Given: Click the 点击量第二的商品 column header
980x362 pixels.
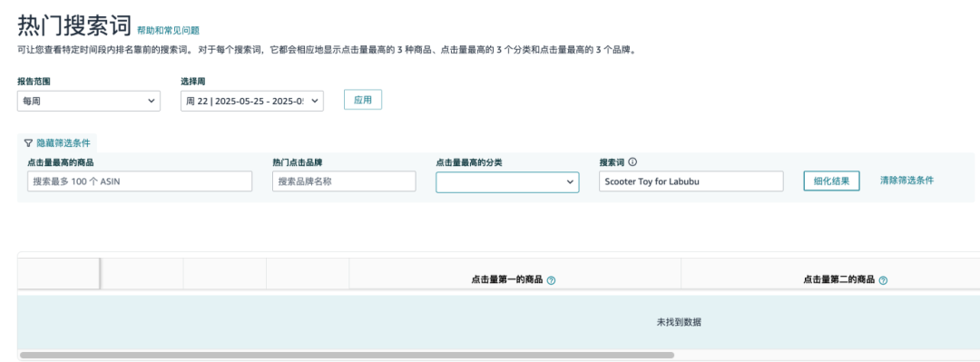Looking at the screenshot, I should click(x=838, y=280).
